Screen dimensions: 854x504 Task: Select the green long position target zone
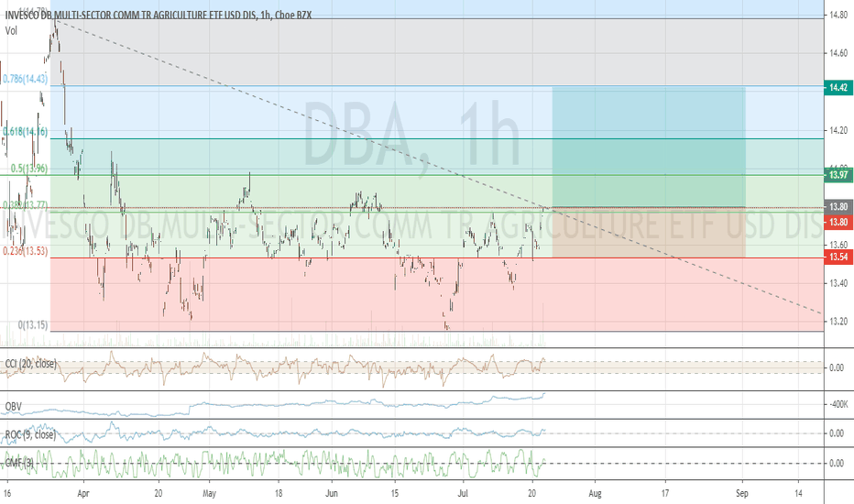[x=649, y=147]
